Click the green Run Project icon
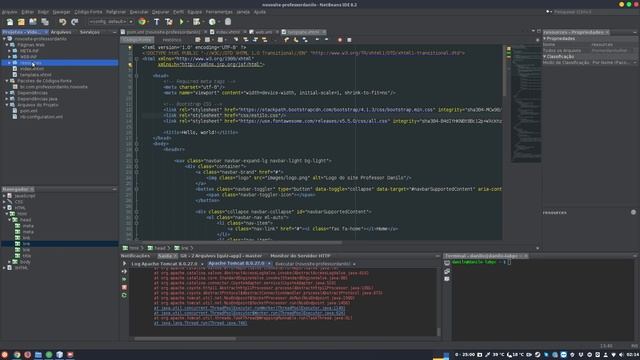The width and height of the screenshot is (640, 360). click(x=181, y=22)
